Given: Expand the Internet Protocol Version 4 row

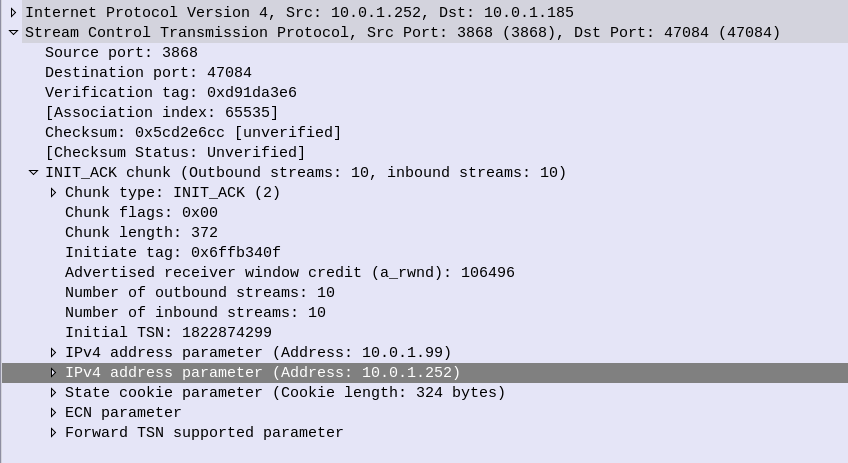Looking at the screenshot, I should pyautogui.click(x=13, y=13).
